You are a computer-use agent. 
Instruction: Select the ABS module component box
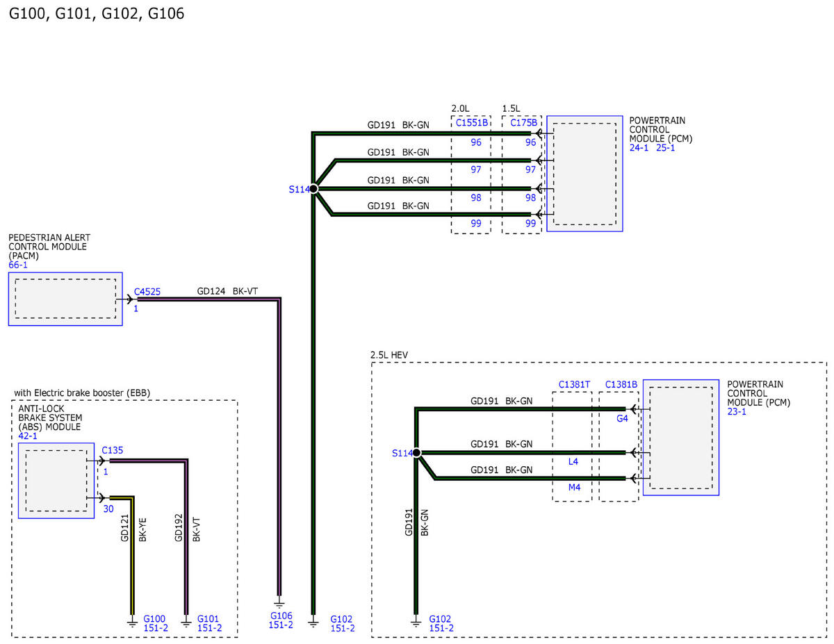[56, 480]
